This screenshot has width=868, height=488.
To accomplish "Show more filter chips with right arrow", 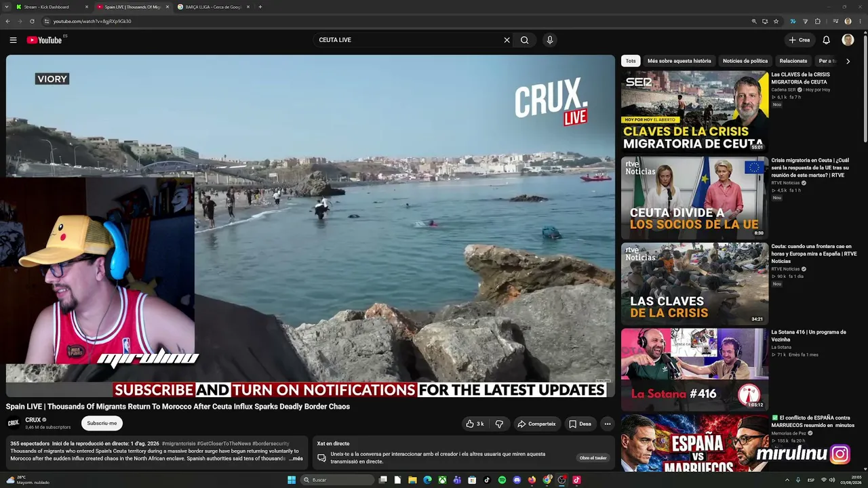I will (x=848, y=61).
